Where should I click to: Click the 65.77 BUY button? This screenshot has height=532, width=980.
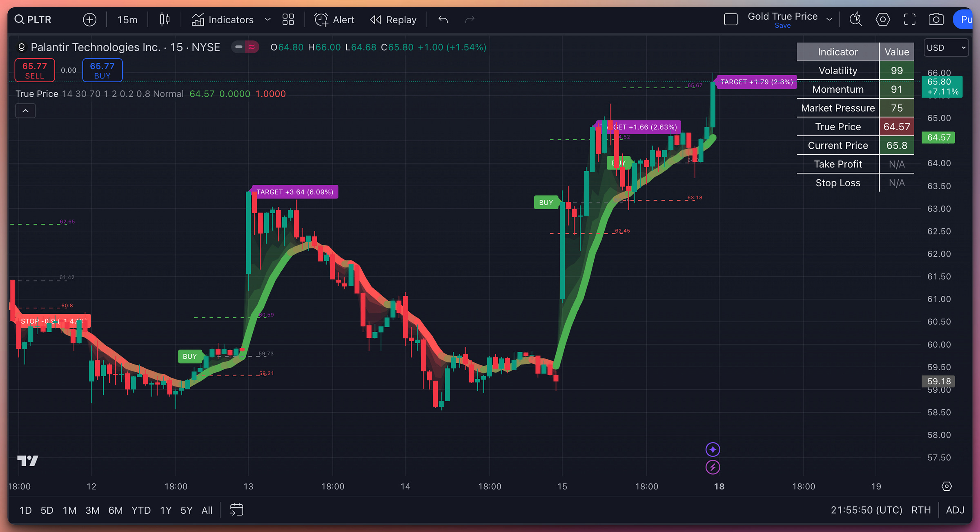102,70
